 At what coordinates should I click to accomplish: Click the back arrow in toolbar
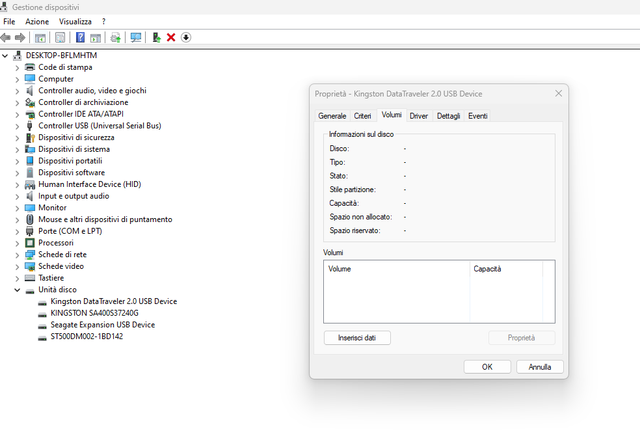pyautogui.click(x=8, y=37)
